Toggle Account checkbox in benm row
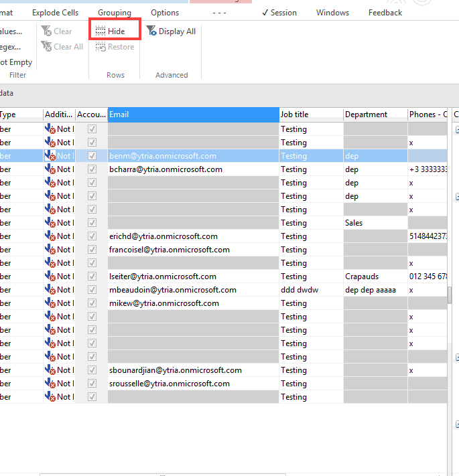 click(92, 156)
